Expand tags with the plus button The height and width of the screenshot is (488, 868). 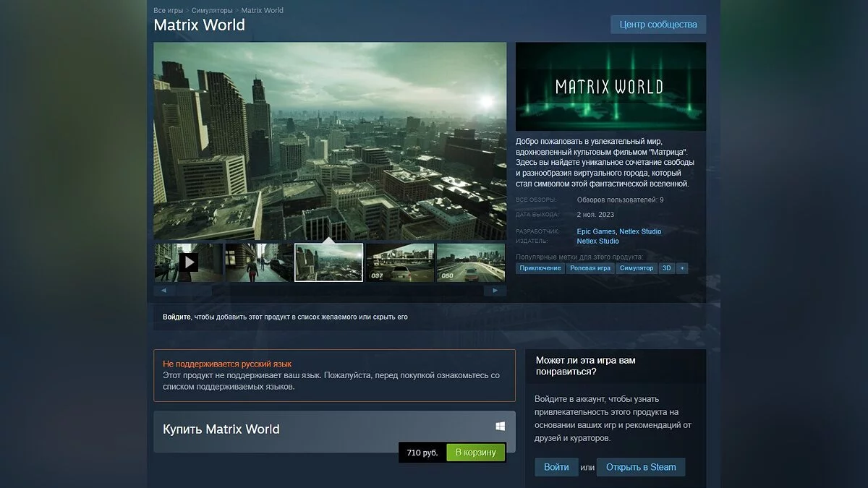[682, 268]
